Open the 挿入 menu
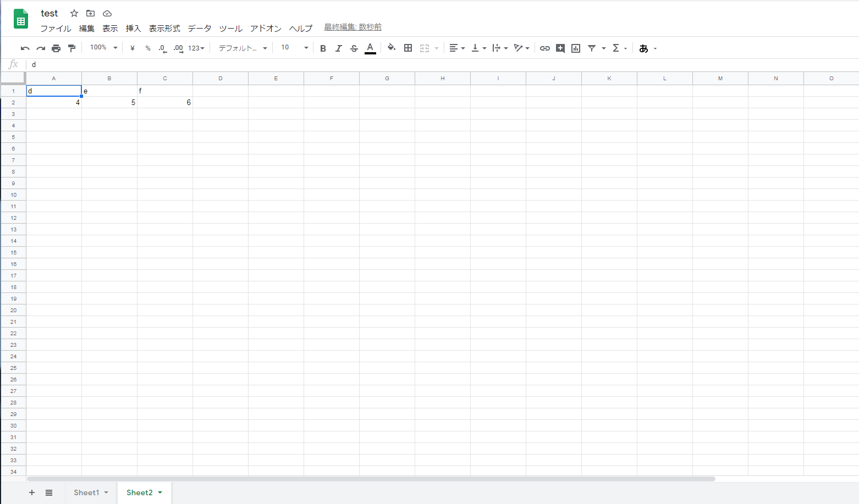859x504 pixels. (133, 28)
